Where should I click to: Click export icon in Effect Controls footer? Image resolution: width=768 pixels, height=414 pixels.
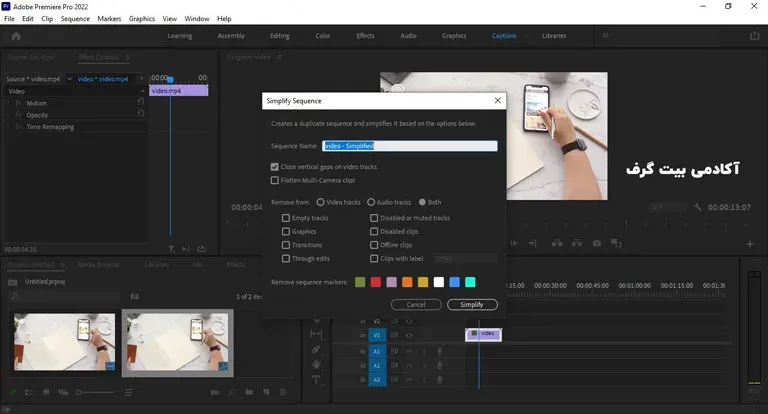point(201,249)
